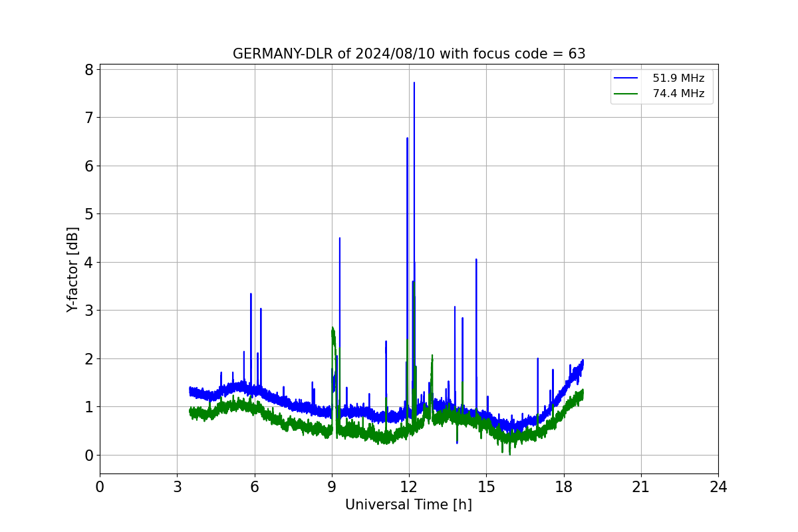This screenshot has width=798, height=532.
Task: Click y-axis tick label 4
Action: (88, 263)
